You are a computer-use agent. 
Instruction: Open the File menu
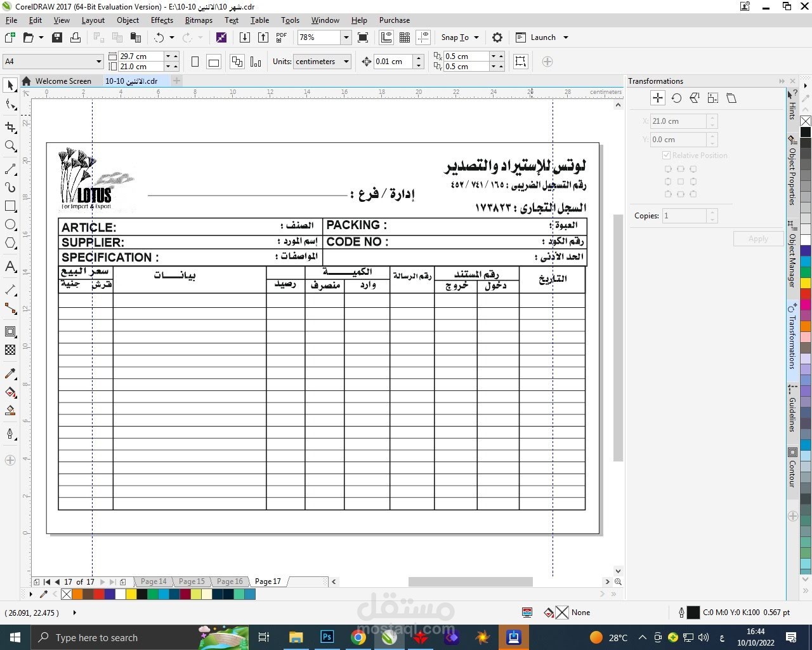coord(11,20)
